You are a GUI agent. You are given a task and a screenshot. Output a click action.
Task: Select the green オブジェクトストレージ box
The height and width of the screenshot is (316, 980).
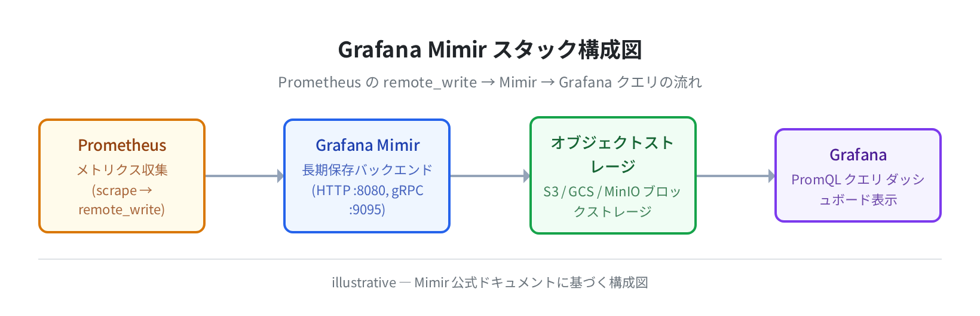tap(613, 175)
